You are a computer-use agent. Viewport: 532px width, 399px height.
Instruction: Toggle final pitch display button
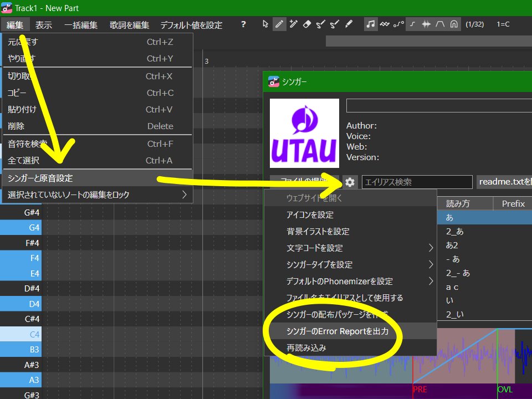pos(412,24)
